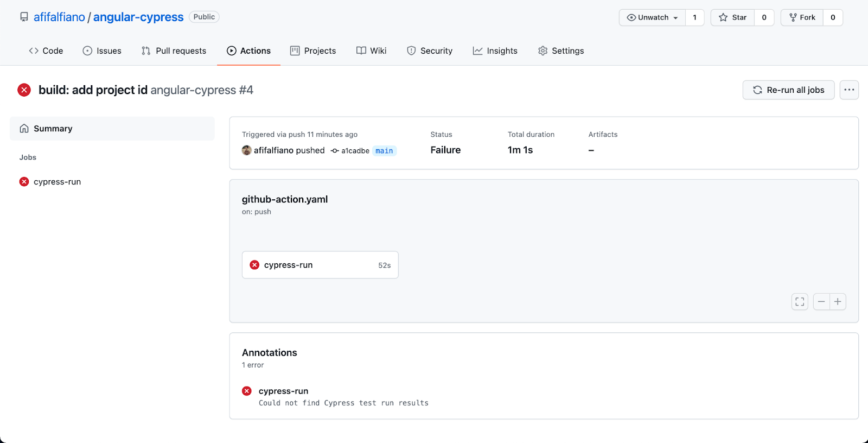Click the afifalfiano avatar in the trigger info
Viewport: 868px width, 443px height.
247,150
